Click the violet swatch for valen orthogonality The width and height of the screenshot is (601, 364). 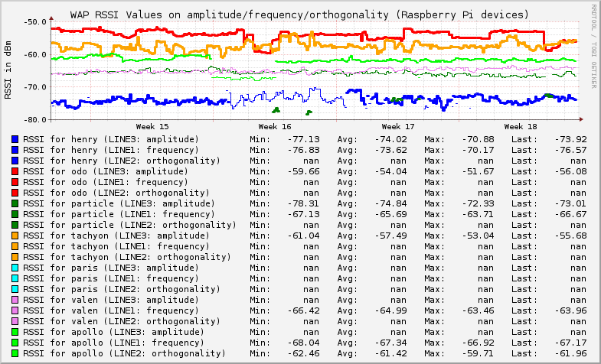click(x=15, y=321)
